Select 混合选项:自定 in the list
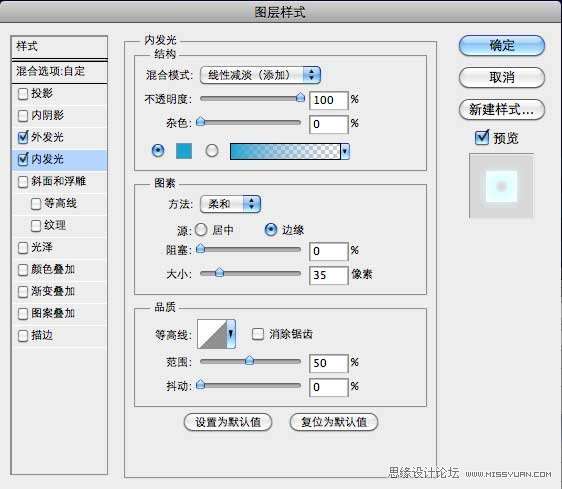Viewport: 562px width, 489px height. pos(59,72)
